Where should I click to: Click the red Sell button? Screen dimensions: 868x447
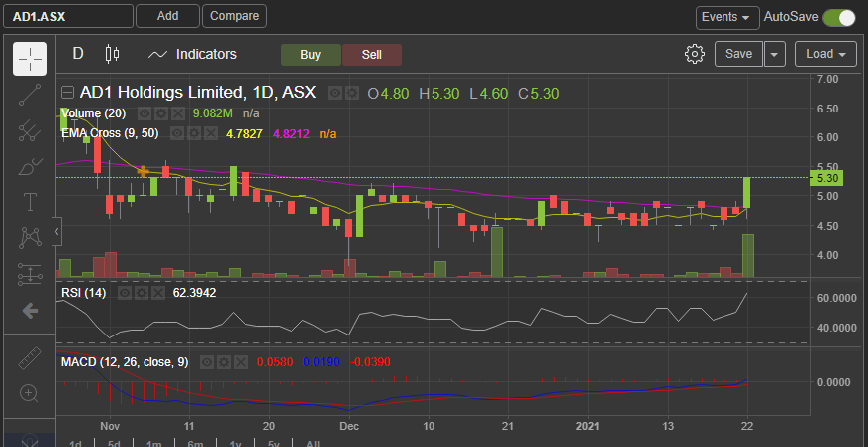(372, 55)
